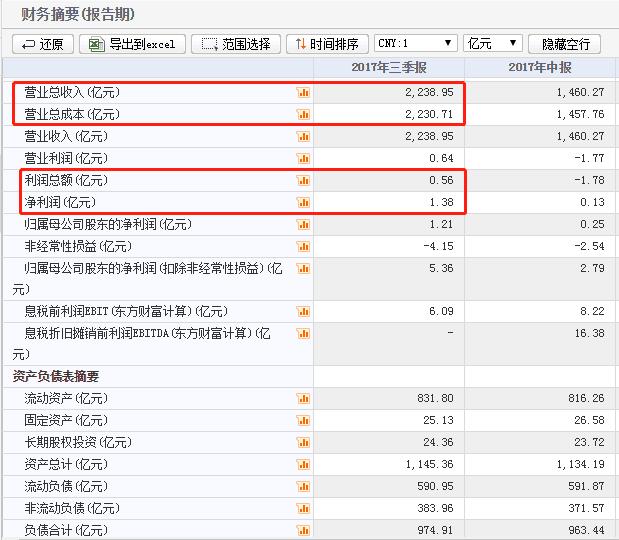Click chart icon for 非经常性损益 row
This screenshot has width=619, height=540.
tap(302, 246)
